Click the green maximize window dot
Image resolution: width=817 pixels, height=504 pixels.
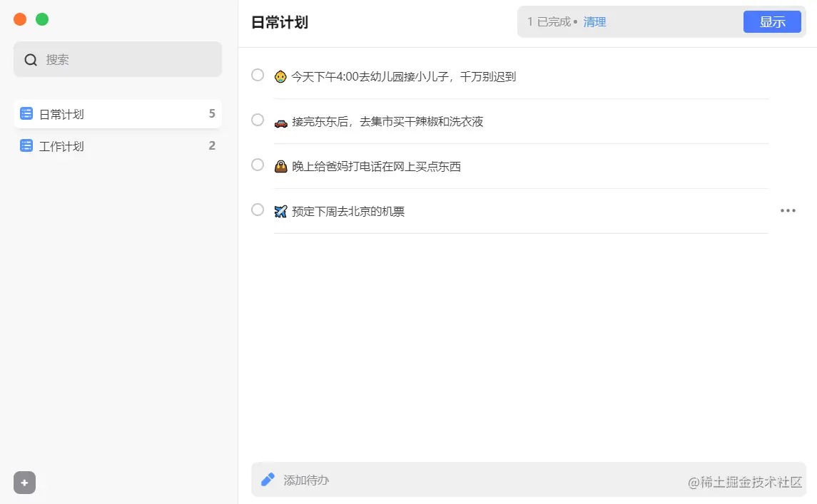(x=42, y=19)
